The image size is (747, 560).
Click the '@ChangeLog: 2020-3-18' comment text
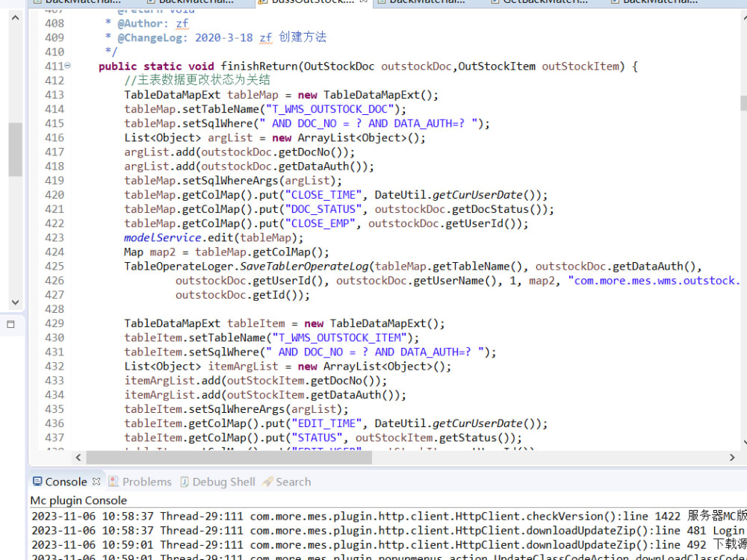pyautogui.click(x=185, y=37)
